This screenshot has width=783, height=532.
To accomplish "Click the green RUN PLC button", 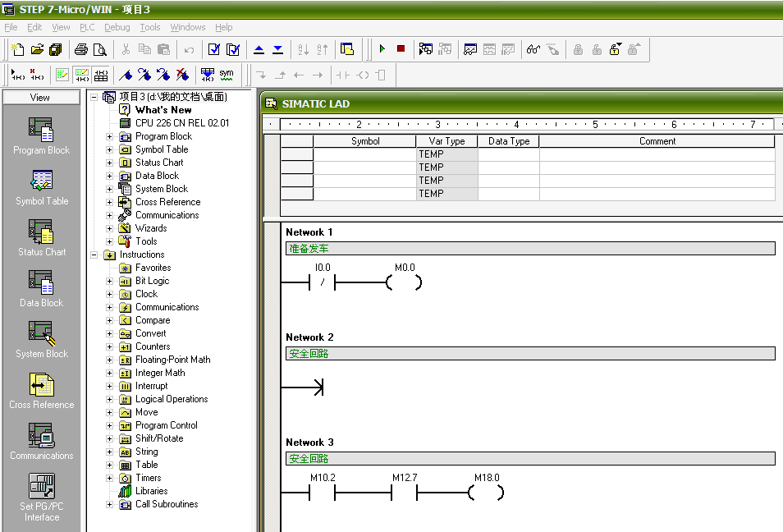I will tap(382, 49).
